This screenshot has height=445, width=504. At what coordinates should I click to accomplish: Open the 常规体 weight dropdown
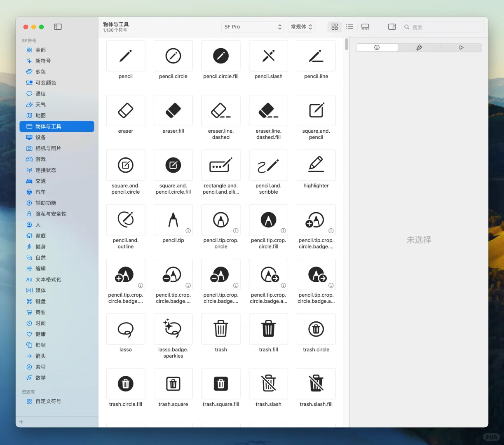tap(301, 26)
